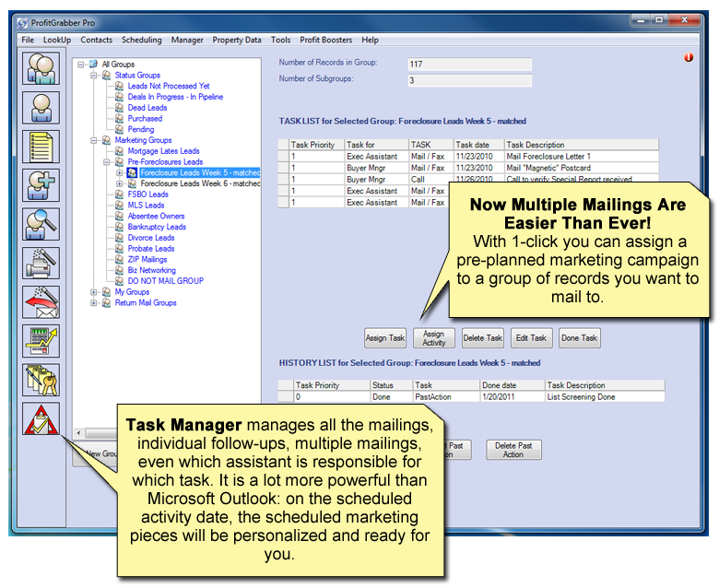Select the Biz Networking group
This screenshot has height=588, width=719.
(151, 270)
